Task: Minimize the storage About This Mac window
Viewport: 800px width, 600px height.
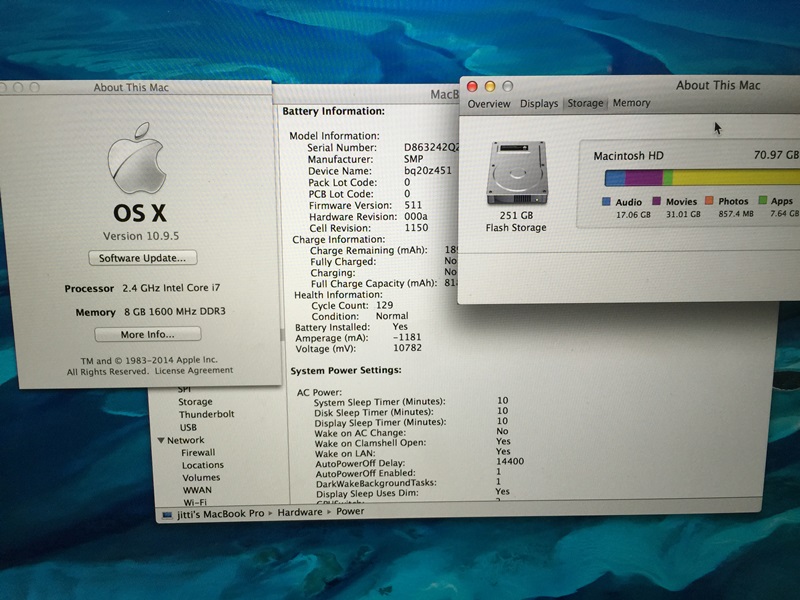Action: (x=490, y=86)
